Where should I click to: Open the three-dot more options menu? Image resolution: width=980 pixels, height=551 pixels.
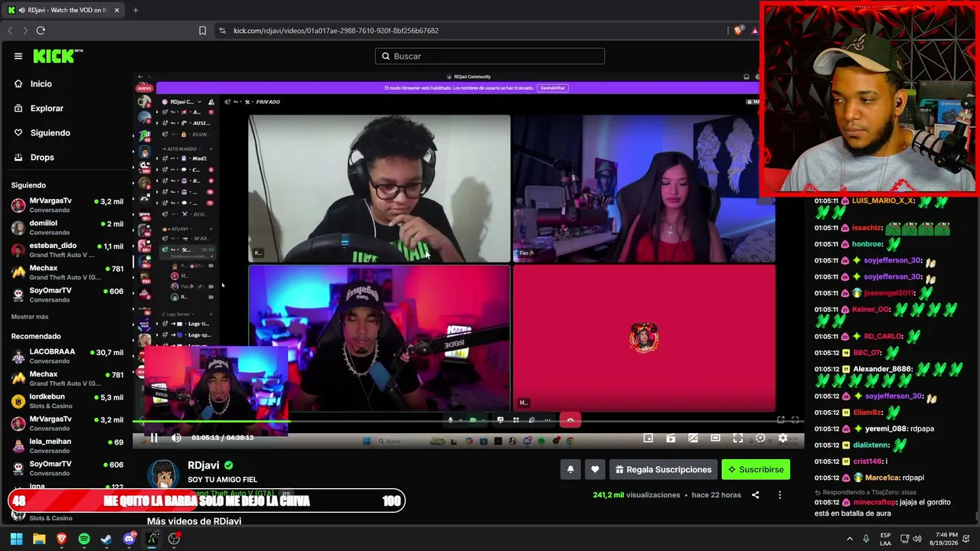point(779,495)
